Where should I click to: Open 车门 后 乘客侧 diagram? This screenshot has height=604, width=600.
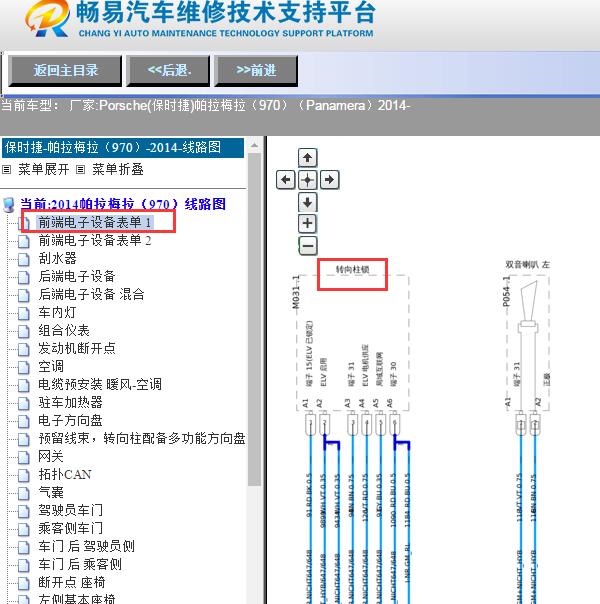tap(80, 564)
